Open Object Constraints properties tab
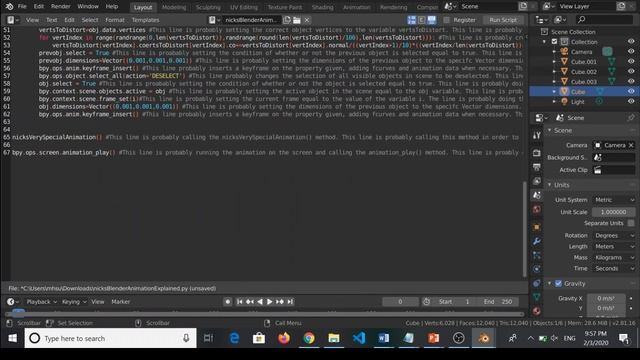Viewport: 640px width, 360px height. [x=537, y=283]
